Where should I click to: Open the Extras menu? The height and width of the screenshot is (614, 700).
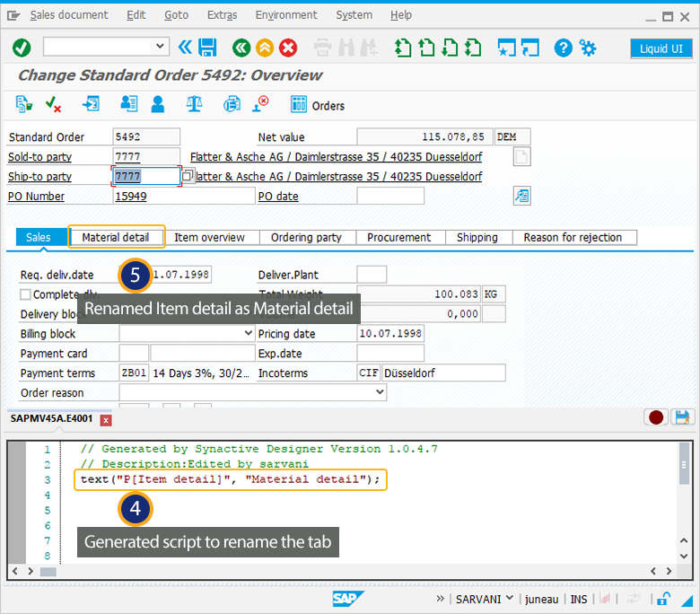click(223, 15)
